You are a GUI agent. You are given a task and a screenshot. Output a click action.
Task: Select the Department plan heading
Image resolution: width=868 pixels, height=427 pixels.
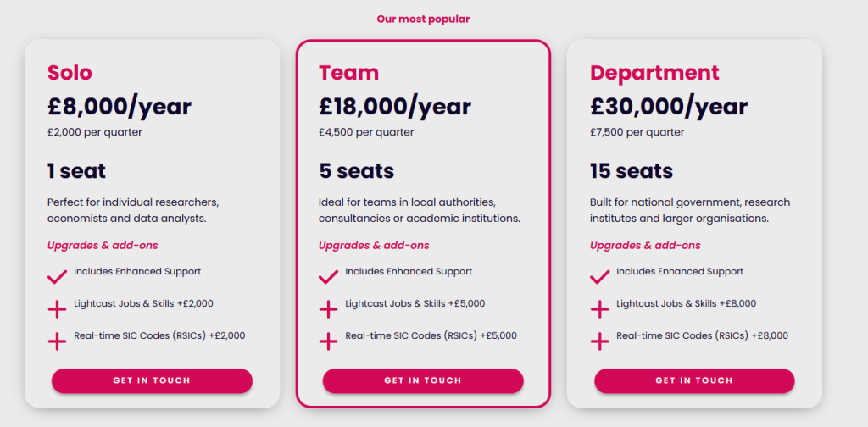coord(654,73)
